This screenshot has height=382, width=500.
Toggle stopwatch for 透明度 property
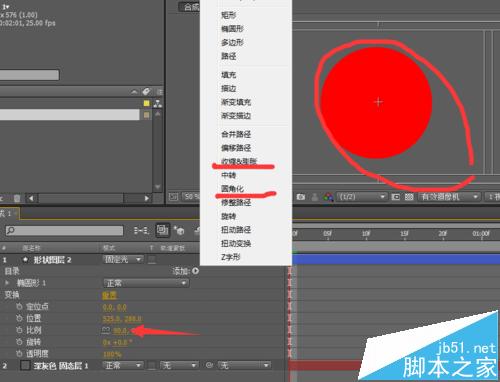19,353
